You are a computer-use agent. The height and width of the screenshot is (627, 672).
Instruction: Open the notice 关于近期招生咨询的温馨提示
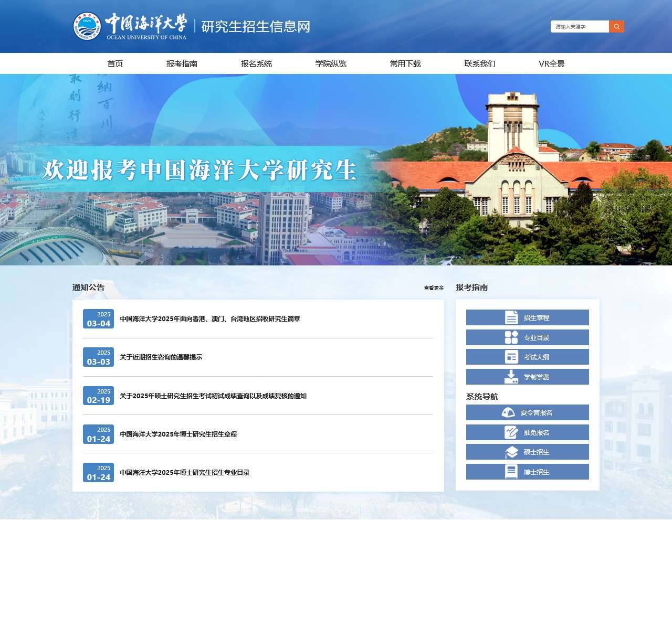click(x=161, y=357)
